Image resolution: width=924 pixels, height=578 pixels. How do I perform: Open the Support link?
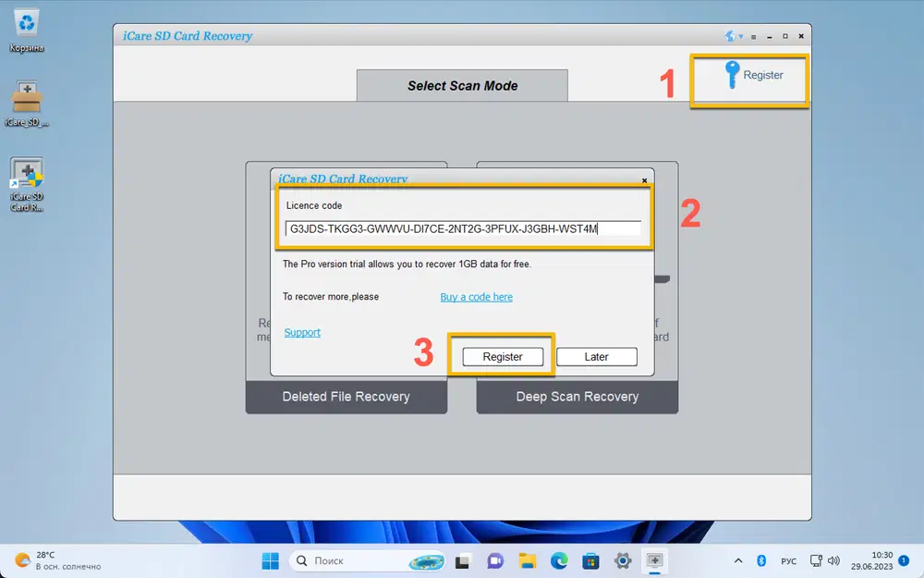[x=302, y=332]
